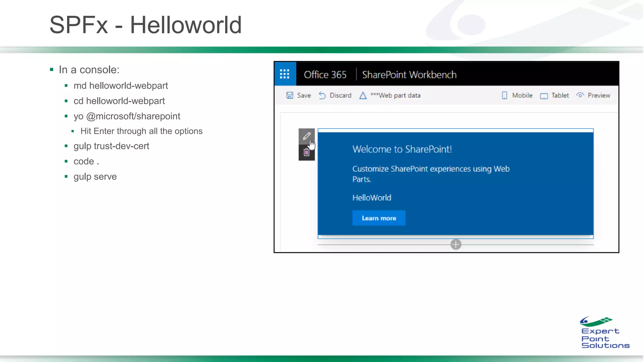This screenshot has height=362, width=644.
Task: Click the Discard undo arrow icon
Action: point(322,96)
